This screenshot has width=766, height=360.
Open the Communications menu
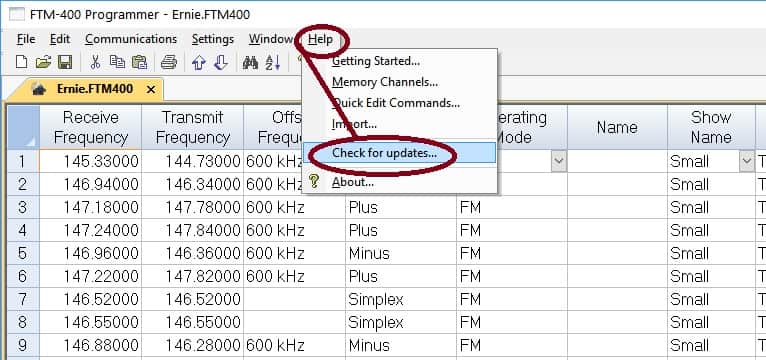click(131, 39)
